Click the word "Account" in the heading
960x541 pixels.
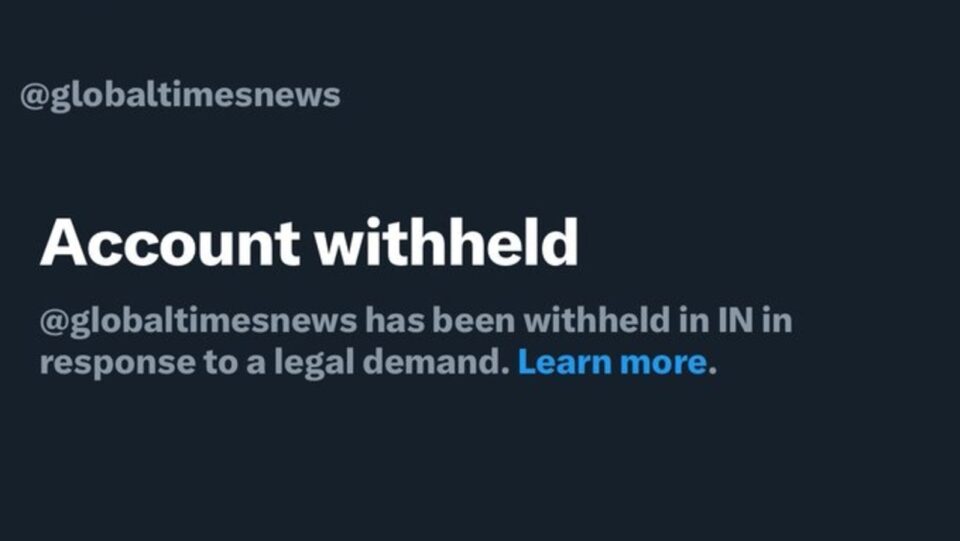coord(170,241)
